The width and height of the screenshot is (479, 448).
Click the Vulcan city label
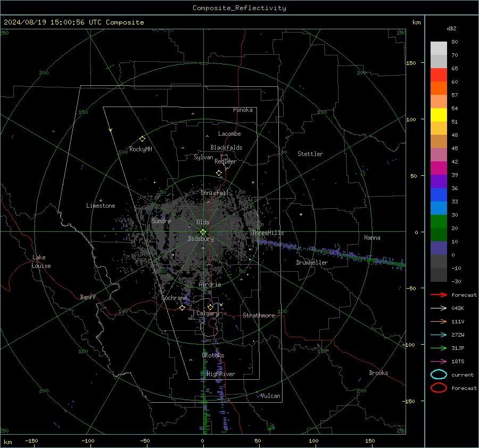(x=270, y=396)
